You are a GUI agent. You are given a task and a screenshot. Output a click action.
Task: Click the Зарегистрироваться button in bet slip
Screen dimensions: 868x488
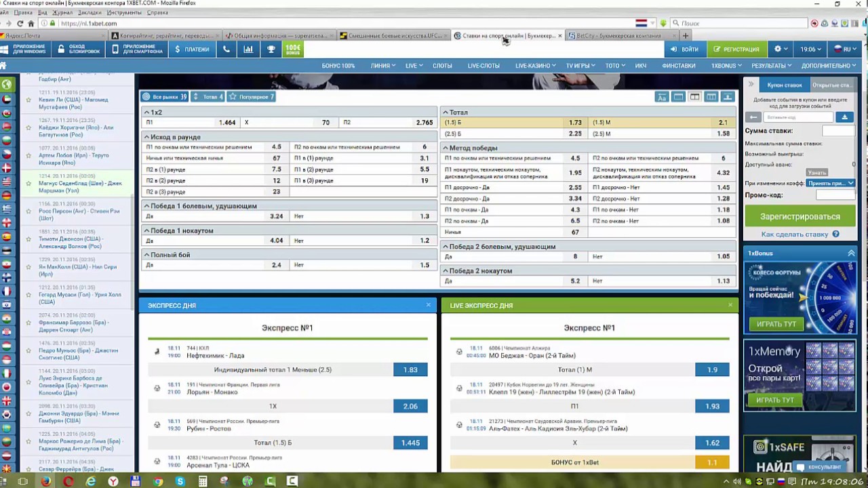click(800, 216)
